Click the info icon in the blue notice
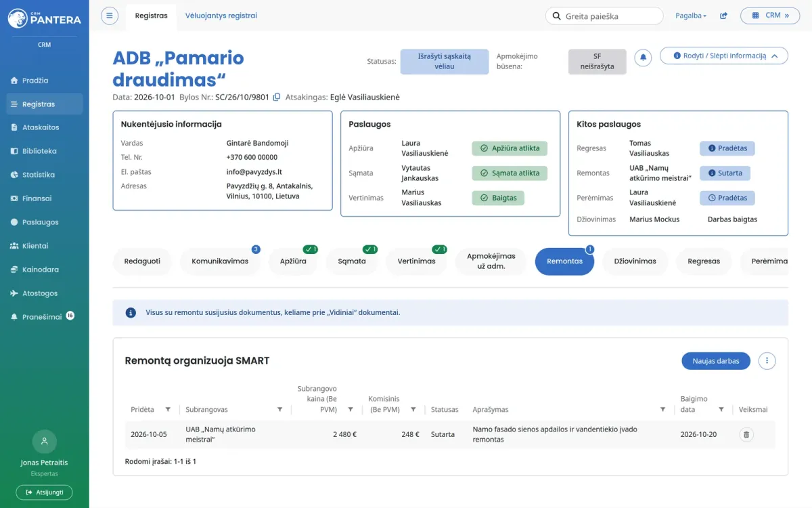812x508 pixels. tap(131, 313)
